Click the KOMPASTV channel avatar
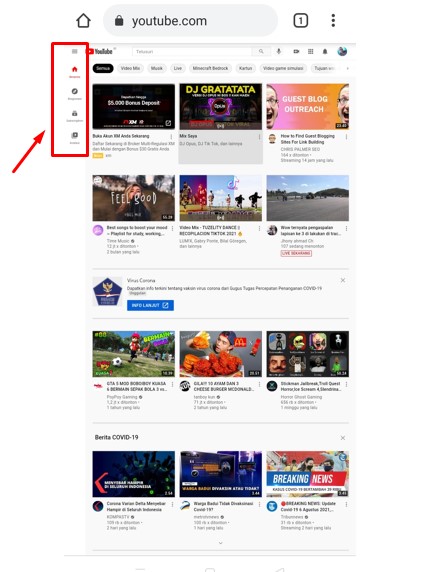438x572 pixels. 98,506
